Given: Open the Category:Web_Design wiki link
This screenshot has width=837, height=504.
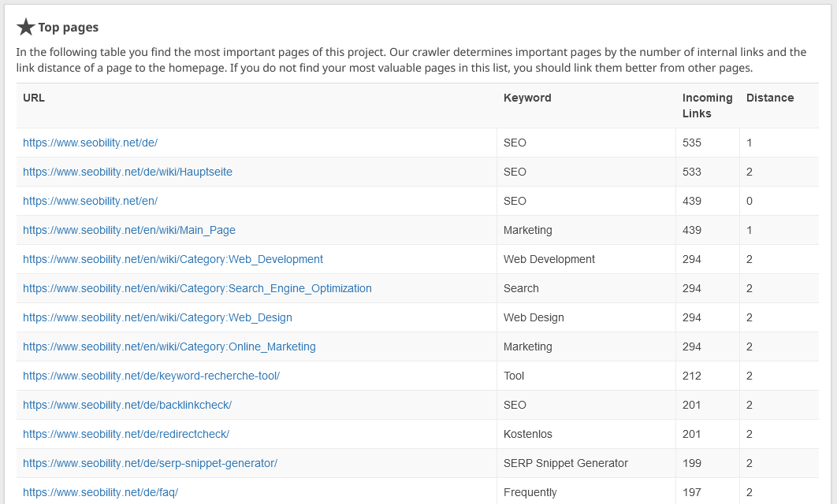Looking at the screenshot, I should click(157, 317).
